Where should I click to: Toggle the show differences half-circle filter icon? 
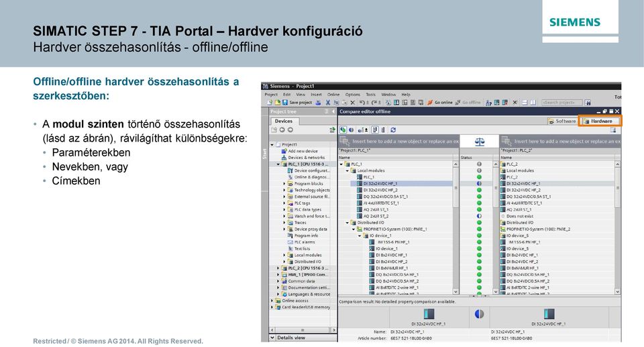tap(351, 130)
